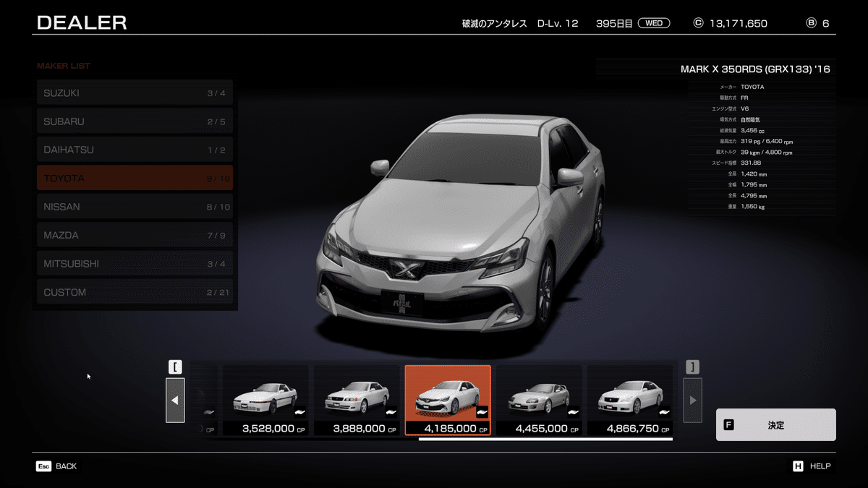Click the 'D-Lv. 12' label
Screen dimensions: 868x488
click(x=558, y=23)
